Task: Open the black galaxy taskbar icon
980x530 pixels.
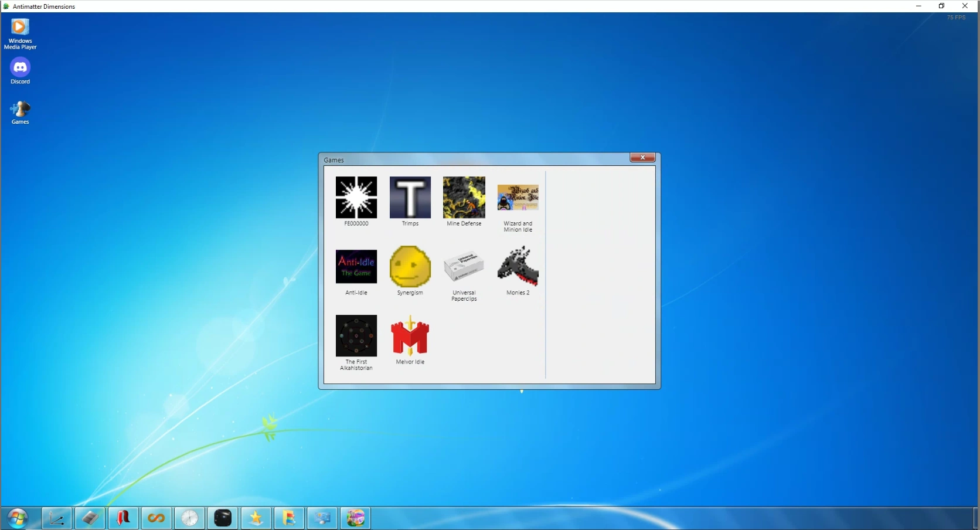Action: click(223, 518)
